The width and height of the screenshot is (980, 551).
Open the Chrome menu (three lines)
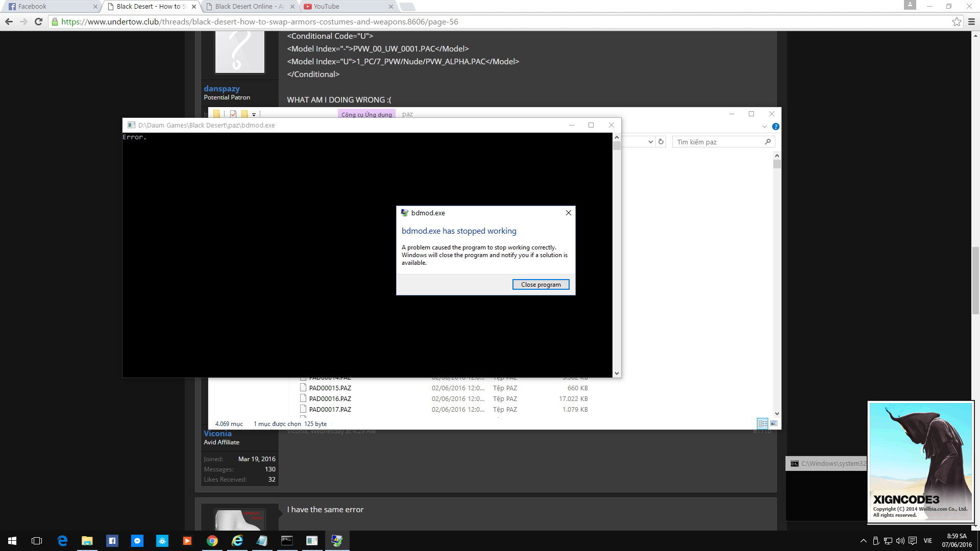point(971,21)
